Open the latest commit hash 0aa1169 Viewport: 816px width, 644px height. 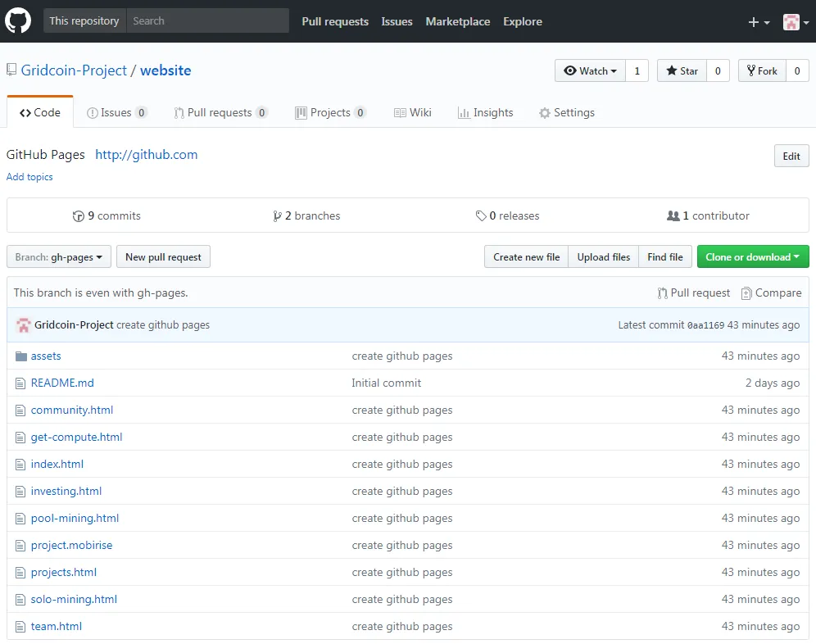[705, 325]
